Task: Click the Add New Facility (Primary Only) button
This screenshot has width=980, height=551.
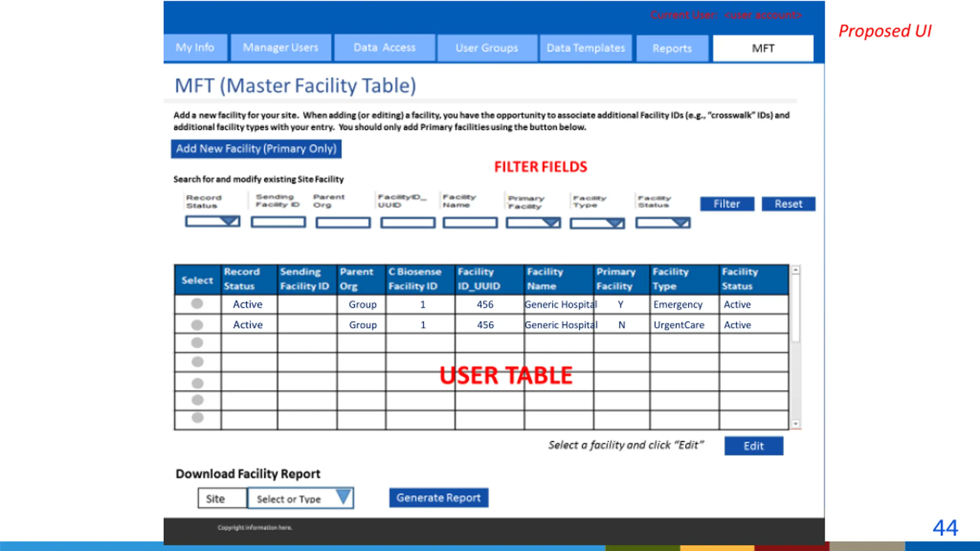Action: point(256,149)
